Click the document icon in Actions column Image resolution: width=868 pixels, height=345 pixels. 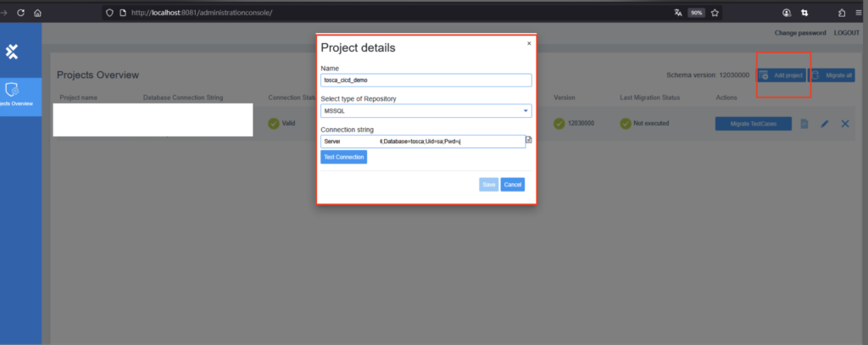(804, 124)
